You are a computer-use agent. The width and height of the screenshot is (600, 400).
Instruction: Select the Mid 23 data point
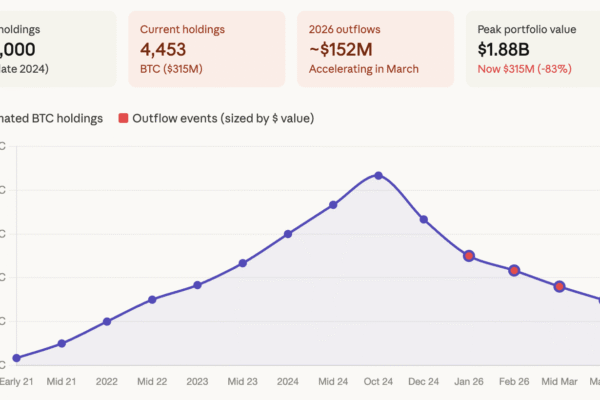[243, 264]
